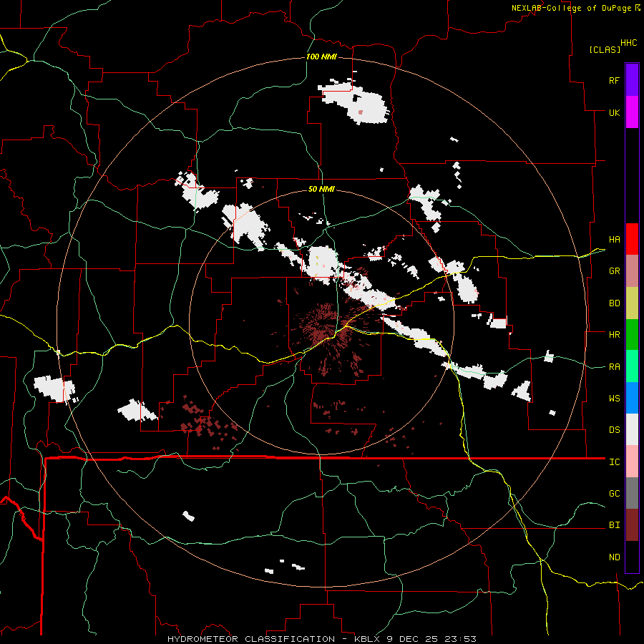Click the UK magenta color swatch
Viewport: 644px width, 644px height.
(x=632, y=112)
